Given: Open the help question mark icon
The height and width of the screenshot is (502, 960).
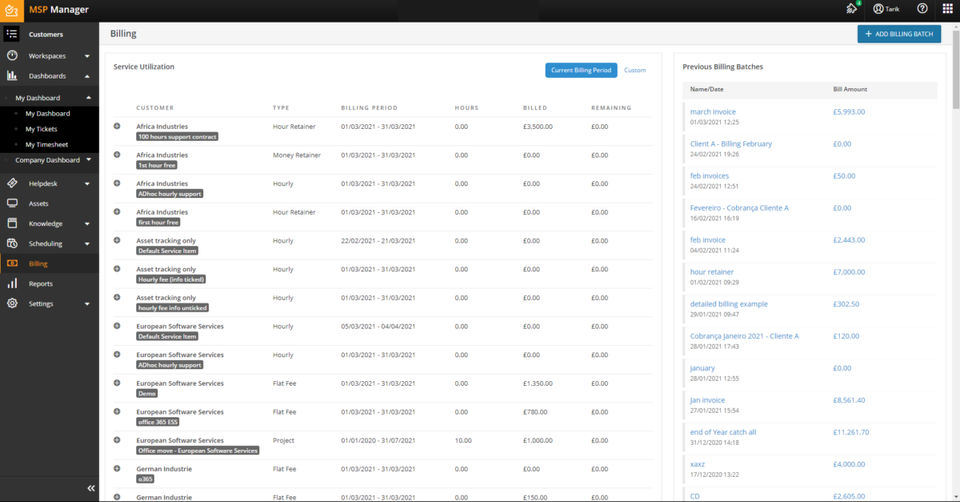Looking at the screenshot, I should click(922, 9).
